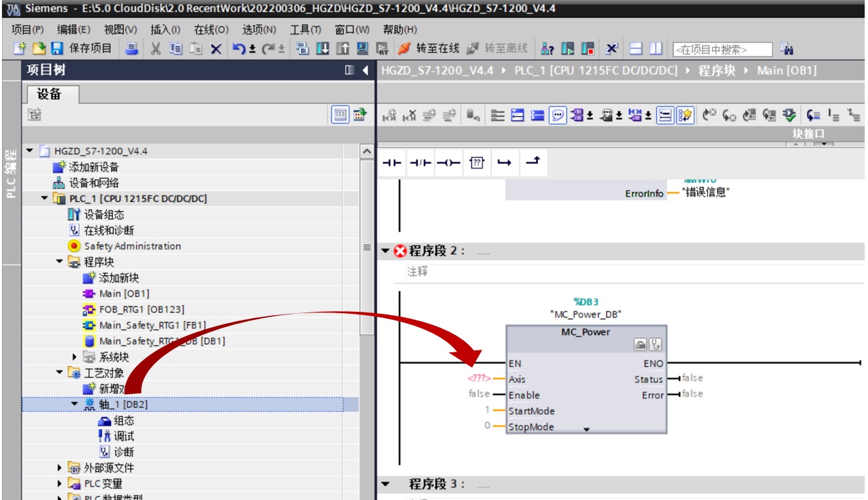This screenshot has height=500, width=868.
Task: Toggle network comments display in editor toolbar
Action: pos(557,116)
